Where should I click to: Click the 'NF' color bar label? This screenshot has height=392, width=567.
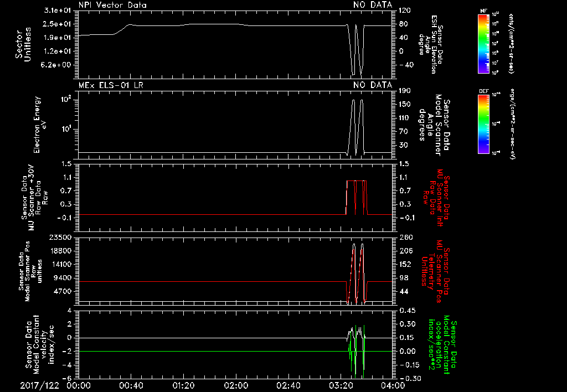483,11
